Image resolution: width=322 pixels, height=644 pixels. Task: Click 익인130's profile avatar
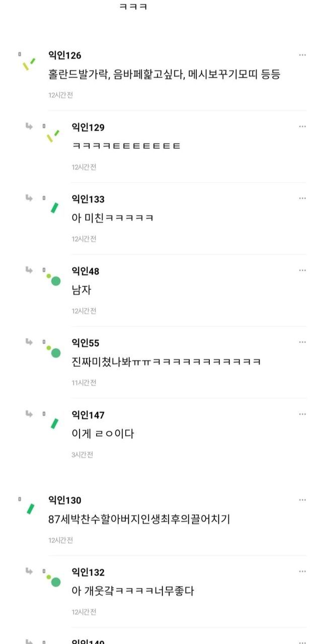(31, 509)
